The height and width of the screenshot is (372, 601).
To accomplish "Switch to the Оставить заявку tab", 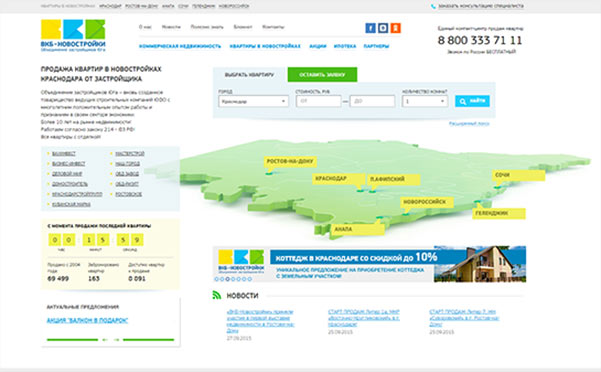I will (x=322, y=75).
